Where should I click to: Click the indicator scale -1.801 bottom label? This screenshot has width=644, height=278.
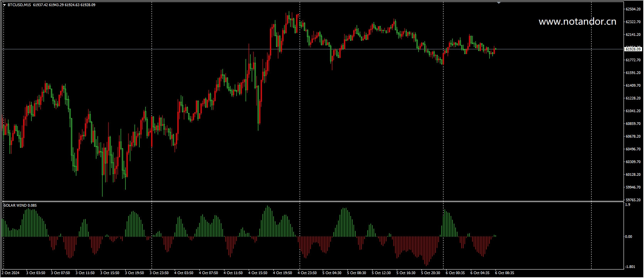point(630,267)
